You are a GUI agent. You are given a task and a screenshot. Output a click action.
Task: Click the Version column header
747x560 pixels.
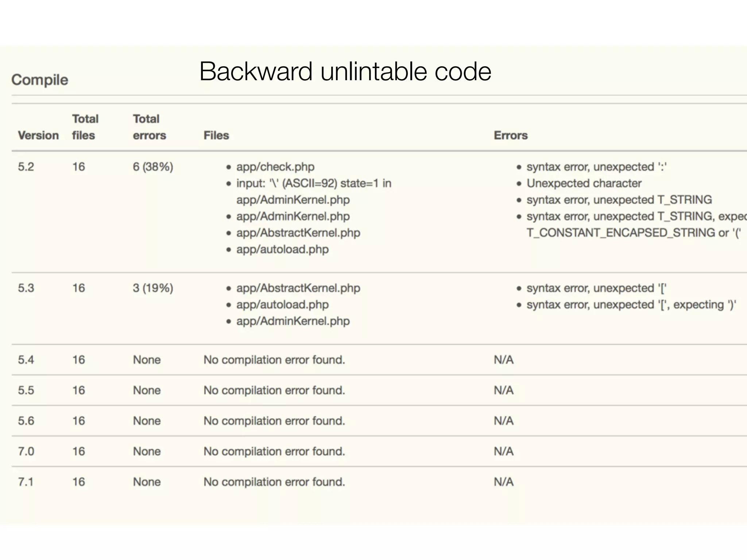coord(38,135)
